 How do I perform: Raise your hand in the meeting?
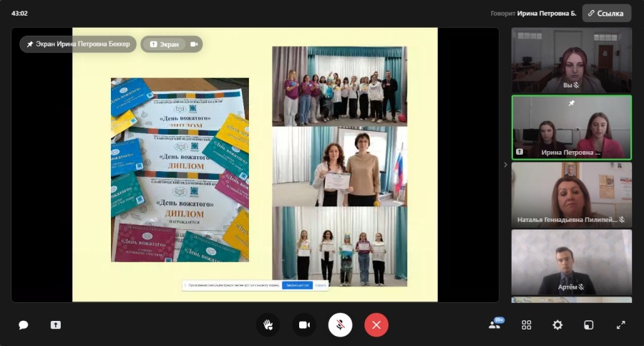268,325
